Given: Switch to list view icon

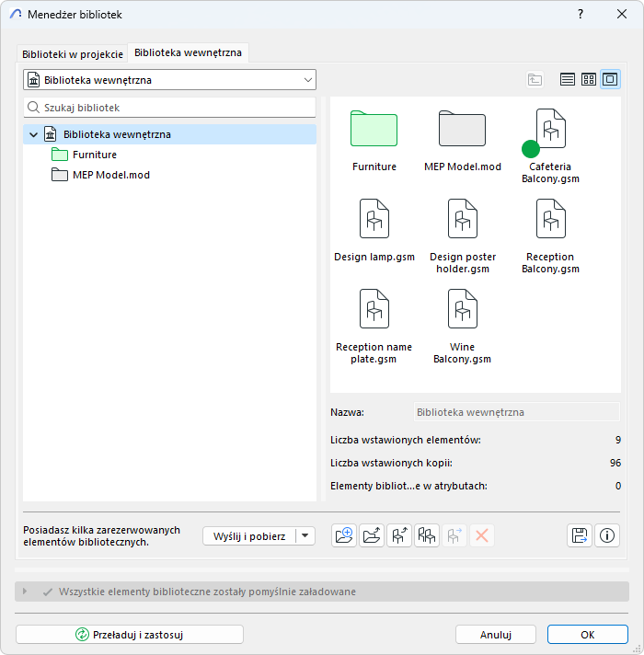Looking at the screenshot, I should coord(567,79).
